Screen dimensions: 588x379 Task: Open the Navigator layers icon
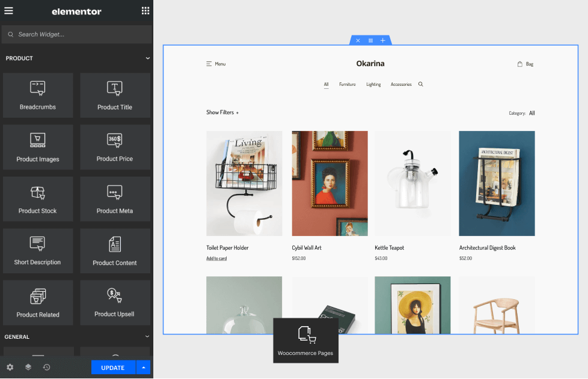pos(28,367)
